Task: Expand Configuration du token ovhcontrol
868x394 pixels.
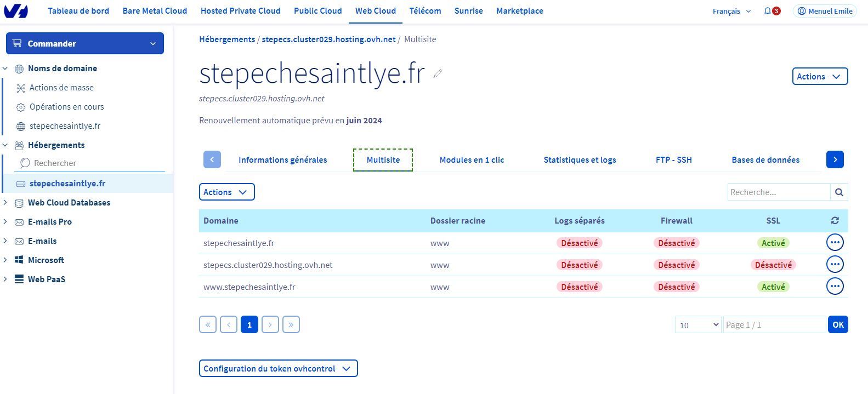Action: tap(278, 369)
